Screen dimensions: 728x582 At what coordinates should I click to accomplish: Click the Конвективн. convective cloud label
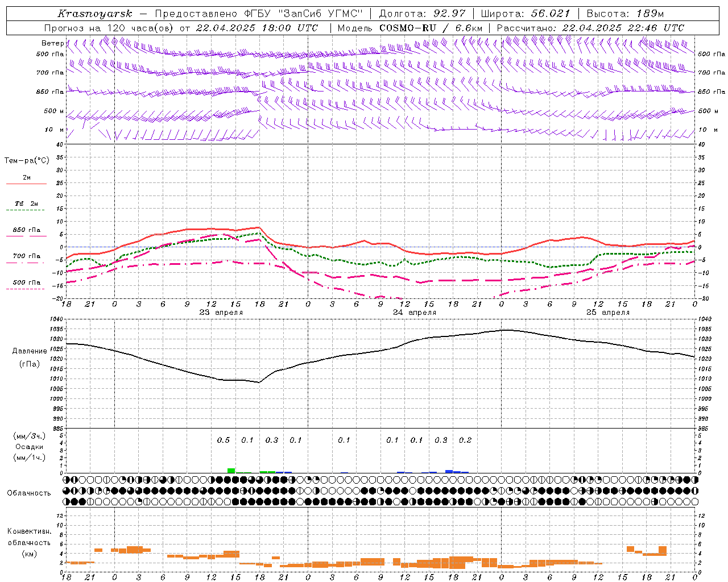pyautogui.click(x=29, y=531)
